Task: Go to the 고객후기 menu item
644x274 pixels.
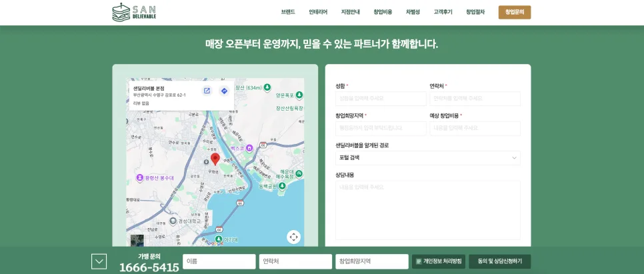Action: click(443, 12)
